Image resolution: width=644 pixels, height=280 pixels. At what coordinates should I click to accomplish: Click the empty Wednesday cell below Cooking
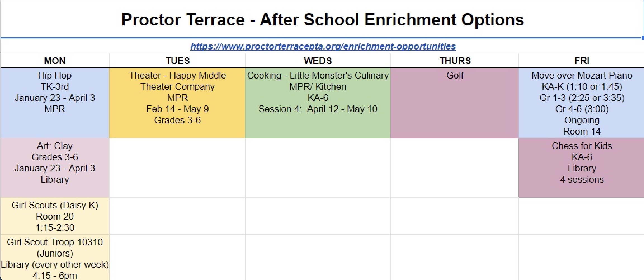pyautogui.click(x=318, y=168)
